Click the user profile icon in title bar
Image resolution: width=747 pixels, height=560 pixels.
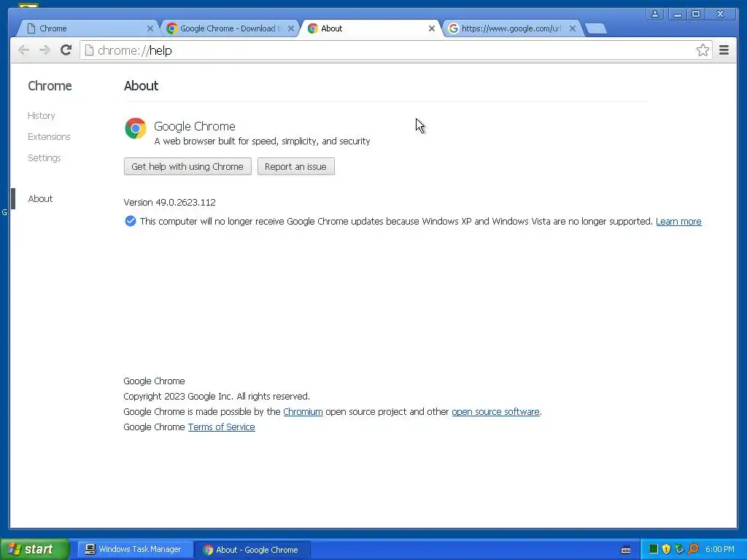click(655, 15)
